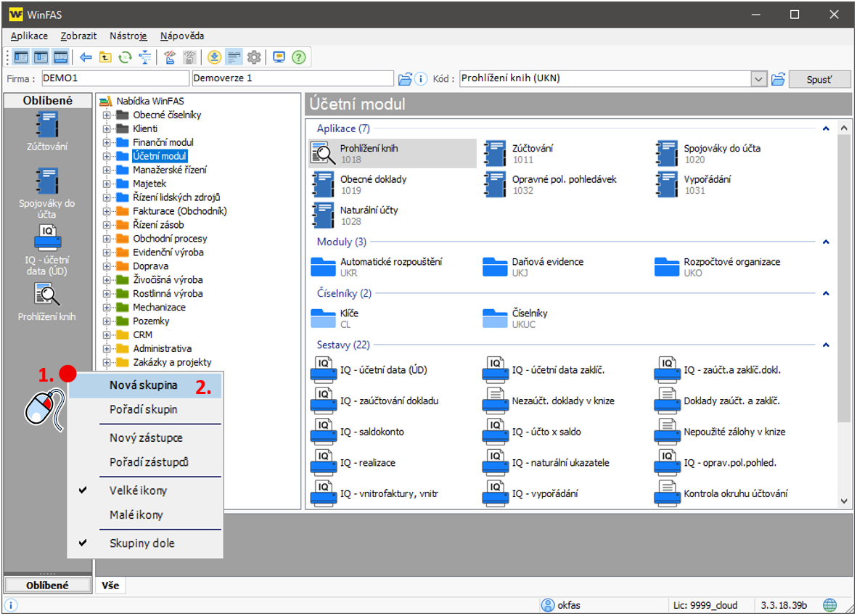This screenshot has width=857, height=616.
Task: Open the IQ - účetní data (ÚD) favorite
Action: 47,250
